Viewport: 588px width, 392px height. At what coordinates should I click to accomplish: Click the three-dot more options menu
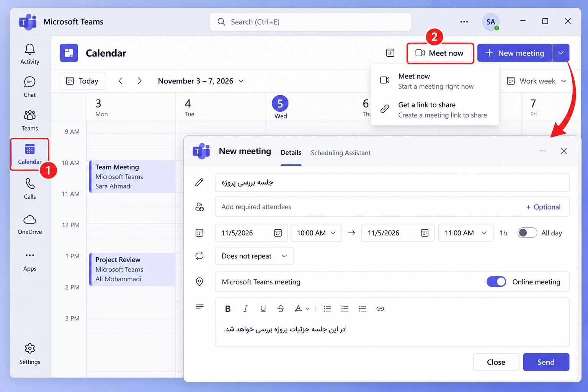coord(464,22)
